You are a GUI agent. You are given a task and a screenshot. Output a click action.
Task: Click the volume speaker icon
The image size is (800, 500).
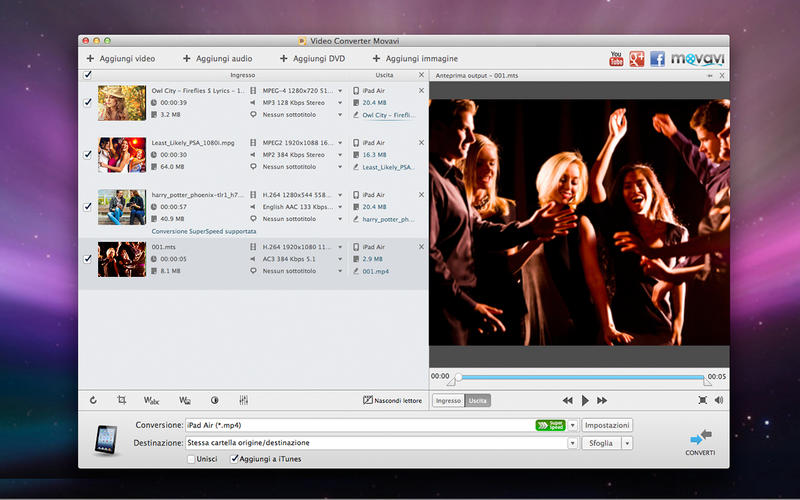tap(719, 400)
